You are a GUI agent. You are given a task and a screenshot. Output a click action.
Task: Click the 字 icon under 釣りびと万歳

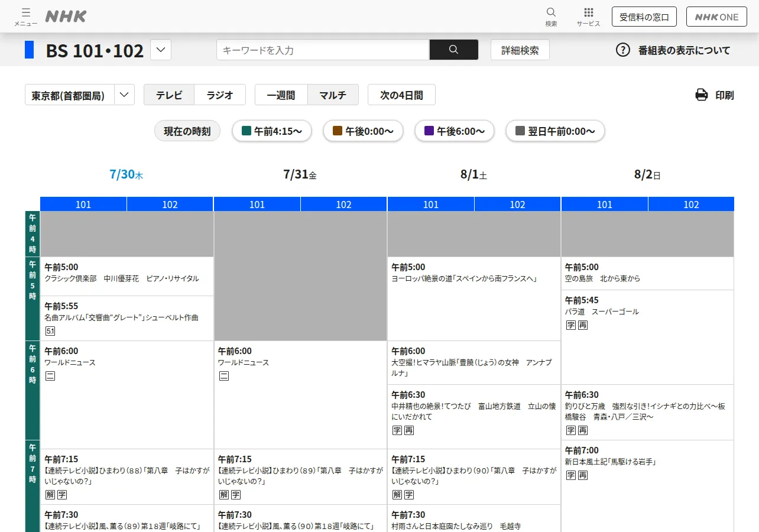click(x=571, y=430)
